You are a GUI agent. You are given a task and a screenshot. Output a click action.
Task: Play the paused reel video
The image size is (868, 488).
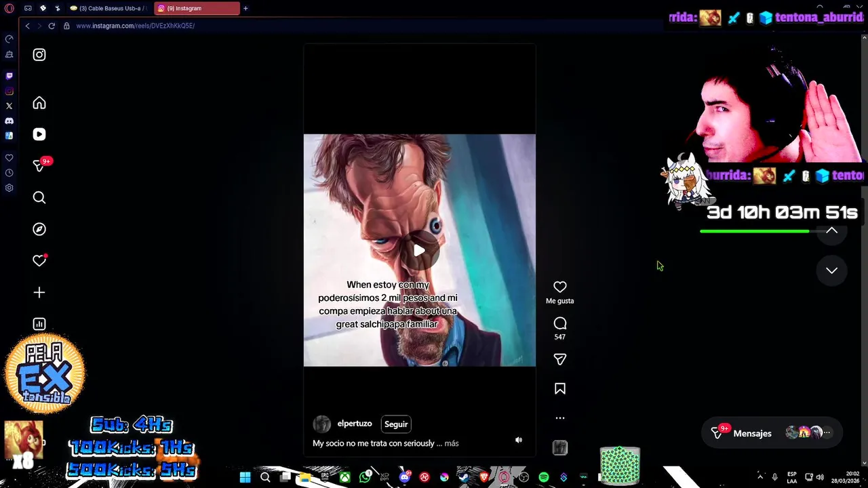(x=419, y=251)
